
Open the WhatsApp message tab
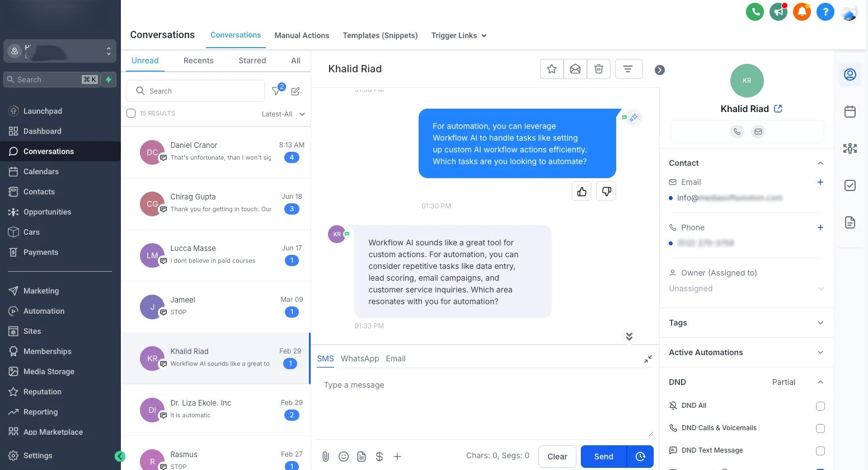coord(360,359)
